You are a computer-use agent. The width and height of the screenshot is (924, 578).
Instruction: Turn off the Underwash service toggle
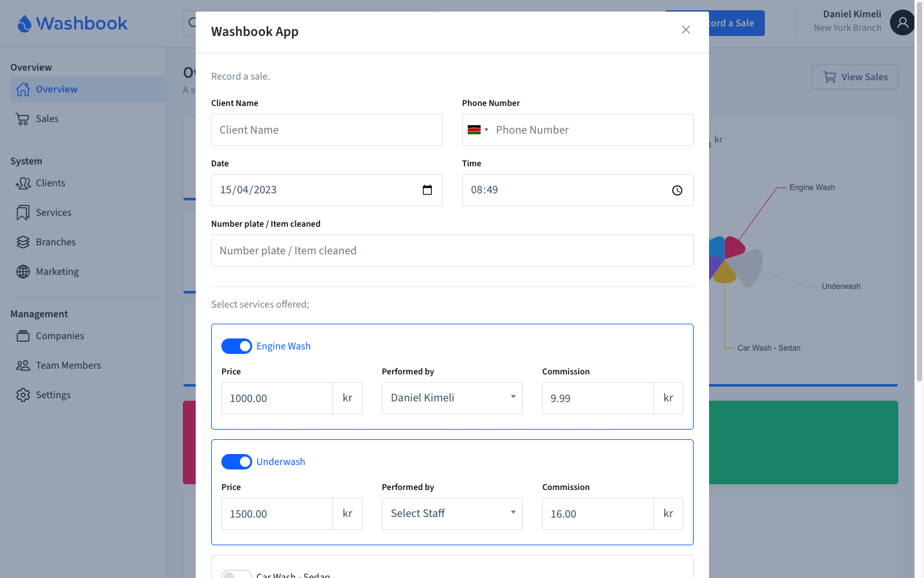(237, 461)
